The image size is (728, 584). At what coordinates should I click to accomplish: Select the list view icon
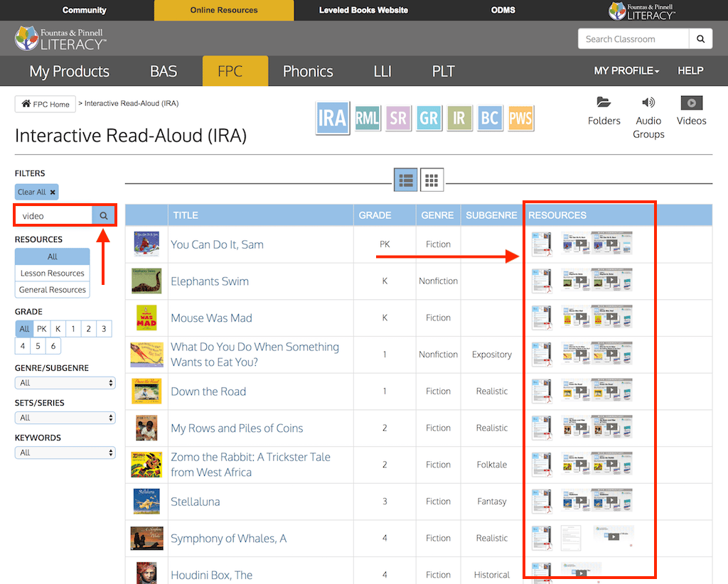(405, 180)
